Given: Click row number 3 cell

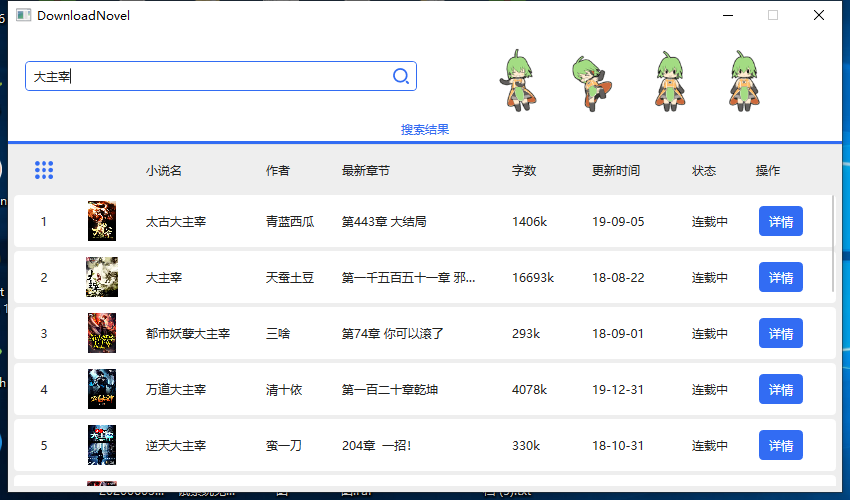Looking at the screenshot, I should (43, 334).
